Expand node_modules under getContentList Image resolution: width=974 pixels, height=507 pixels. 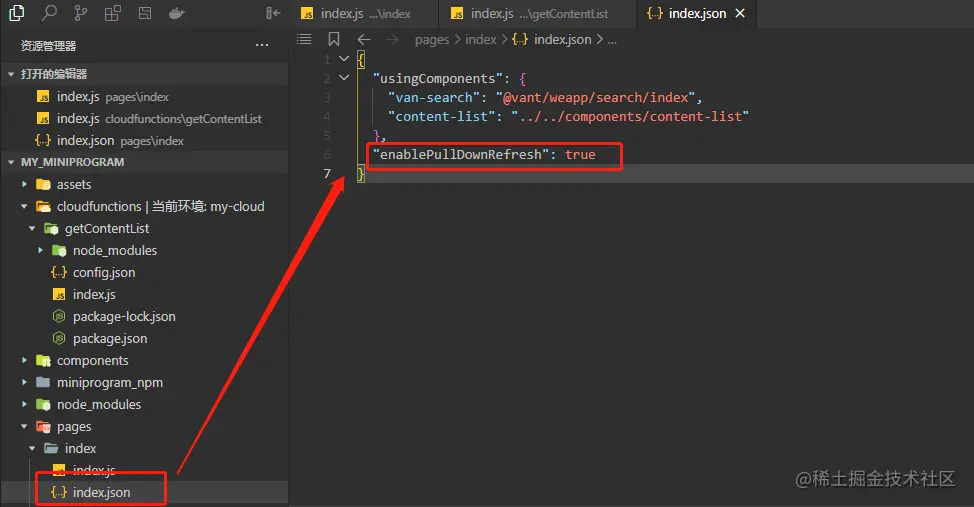40,250
